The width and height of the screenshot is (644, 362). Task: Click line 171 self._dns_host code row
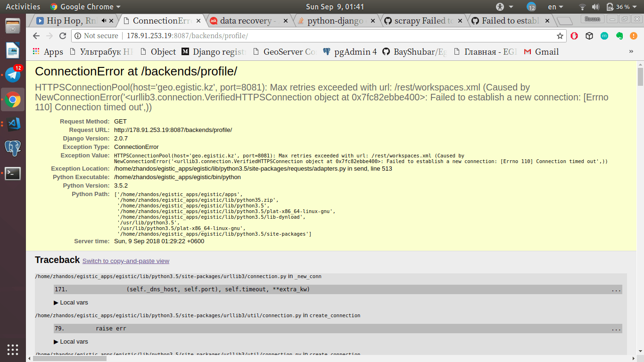tap(338, 289)
